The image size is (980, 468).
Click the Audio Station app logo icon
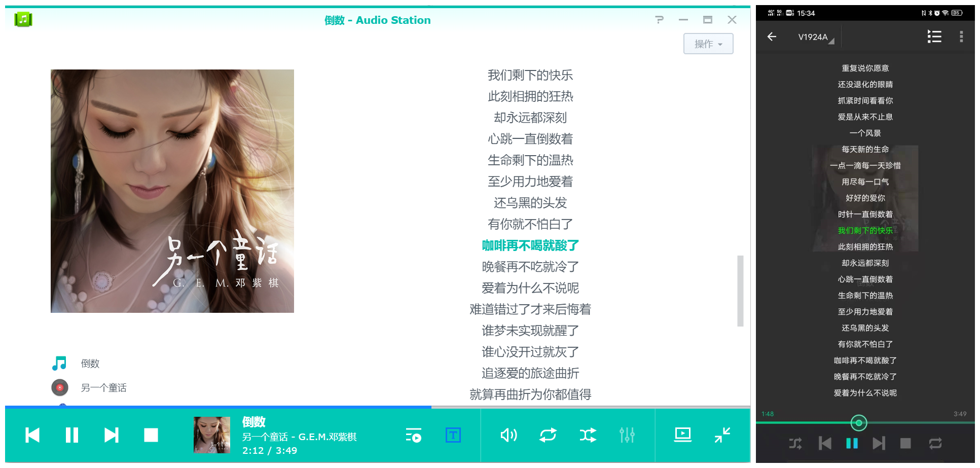click(x=23, y=20)
